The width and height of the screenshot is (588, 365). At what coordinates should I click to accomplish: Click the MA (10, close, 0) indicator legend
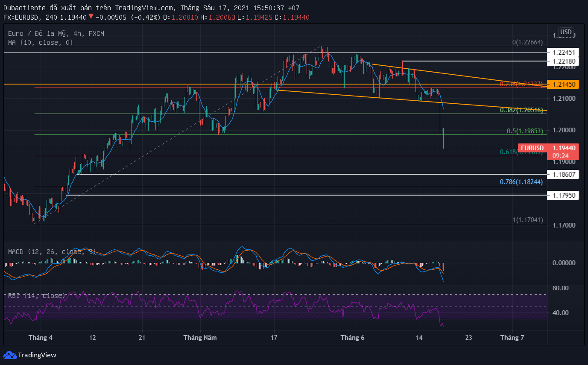click(41, 42)
